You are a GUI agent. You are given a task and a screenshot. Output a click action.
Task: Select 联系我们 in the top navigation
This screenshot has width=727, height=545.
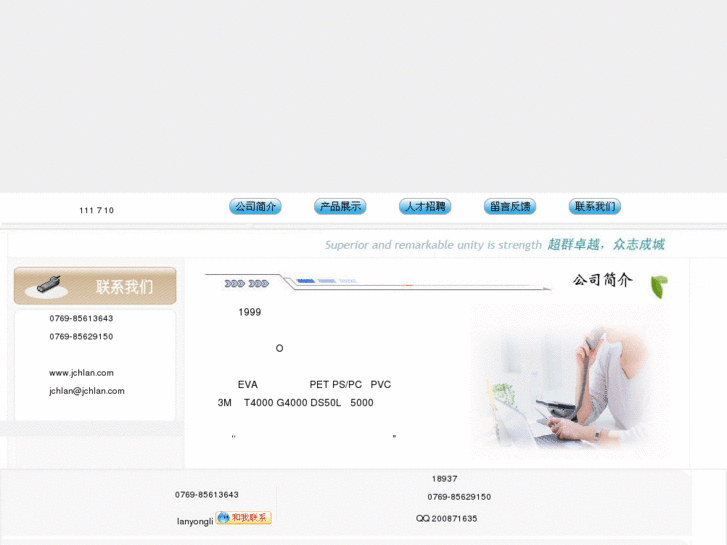coord(594,206)
